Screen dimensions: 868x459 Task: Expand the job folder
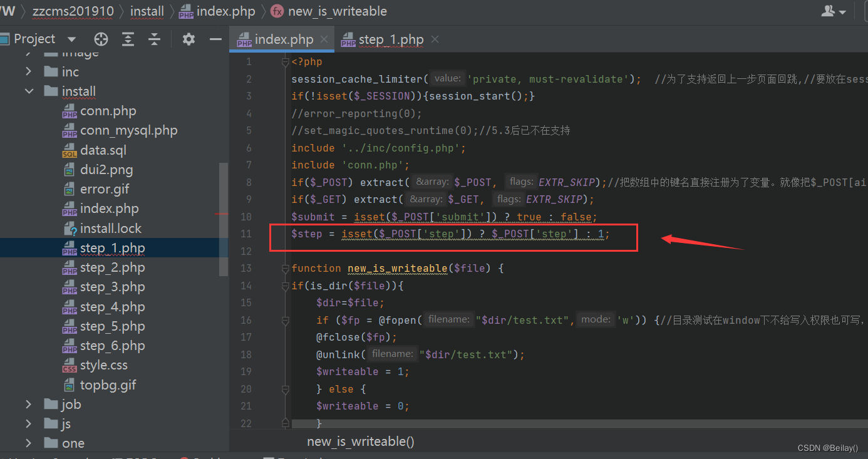click(29, 405)
